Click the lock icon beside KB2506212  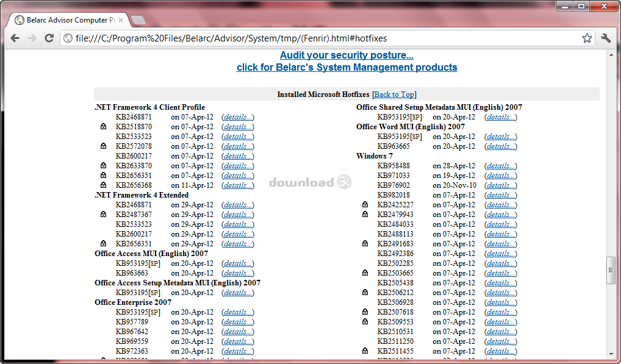click(365, 292)
